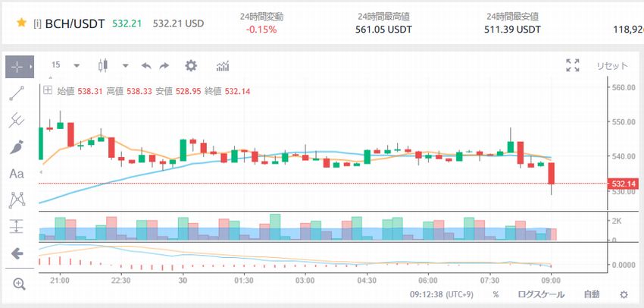Click the BCH/USDT pair name
The height and width of the screenshot is (308, 644).
point(75,24)
